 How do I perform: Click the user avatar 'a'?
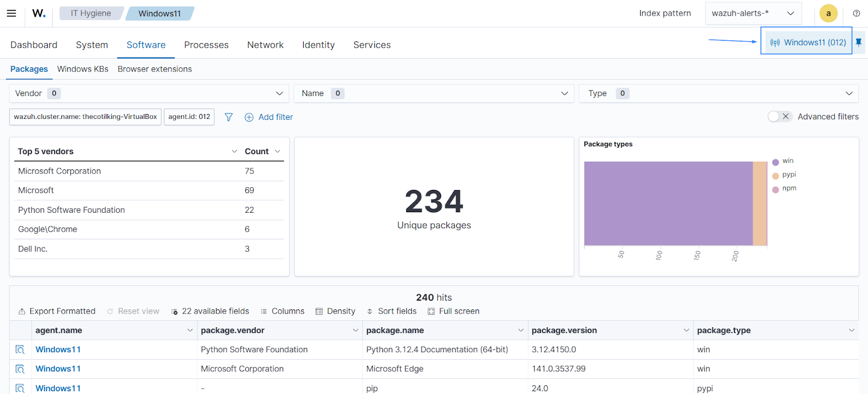pos(828,14)
